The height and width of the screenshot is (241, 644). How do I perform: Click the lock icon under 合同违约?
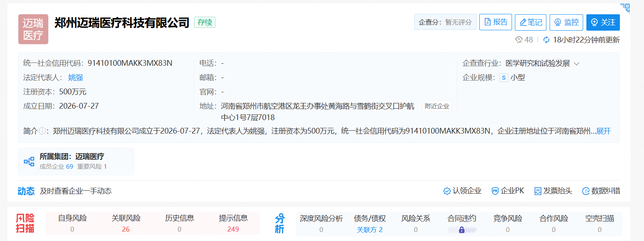[x=462, y=230]
